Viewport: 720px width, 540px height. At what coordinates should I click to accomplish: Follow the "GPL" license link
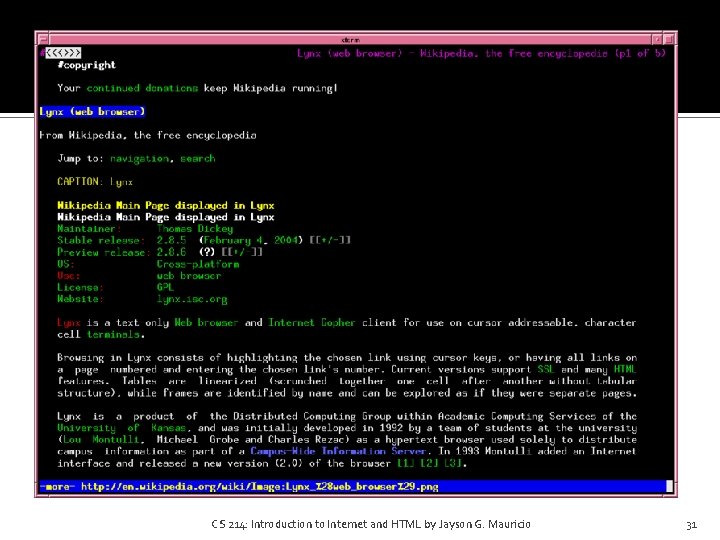click(165, 287)
